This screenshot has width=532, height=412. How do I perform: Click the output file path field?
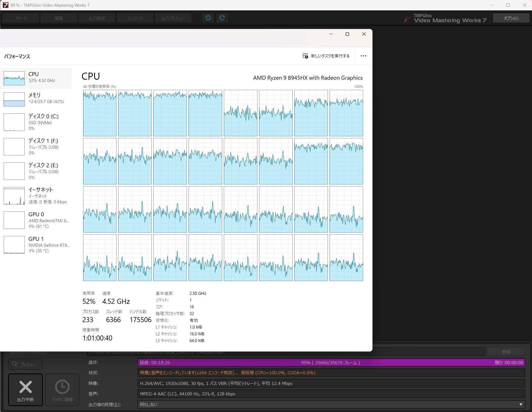pos(286,352)
